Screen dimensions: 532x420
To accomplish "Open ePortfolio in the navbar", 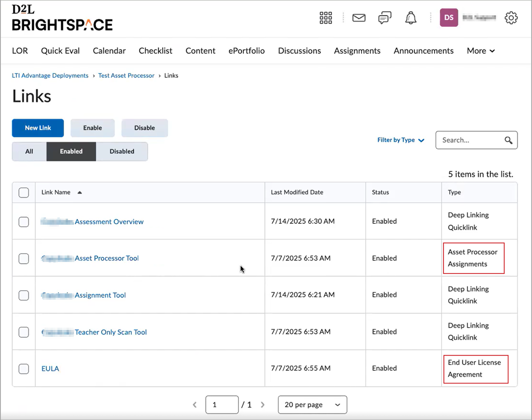I will coord(247,51).
